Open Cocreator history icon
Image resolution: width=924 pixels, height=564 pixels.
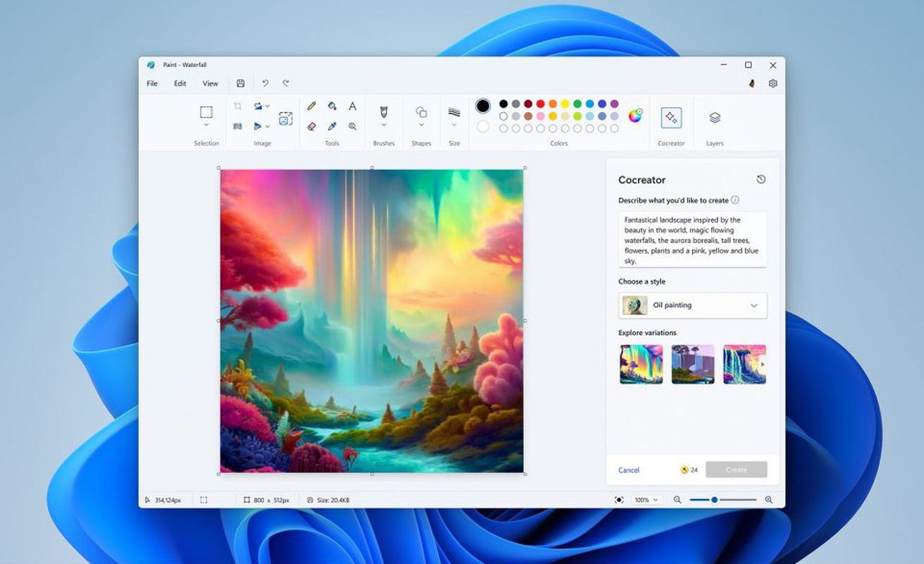pyautogui.click(x=761, y=179)
